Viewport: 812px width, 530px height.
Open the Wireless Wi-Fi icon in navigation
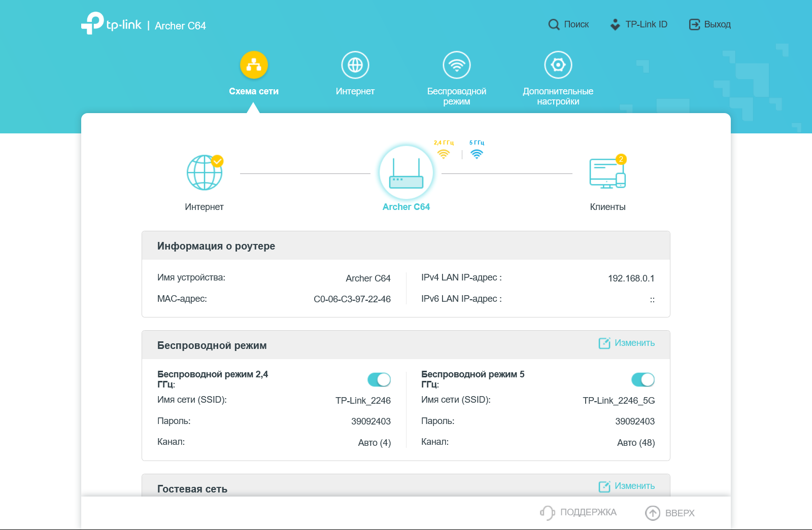click(457, 65)
